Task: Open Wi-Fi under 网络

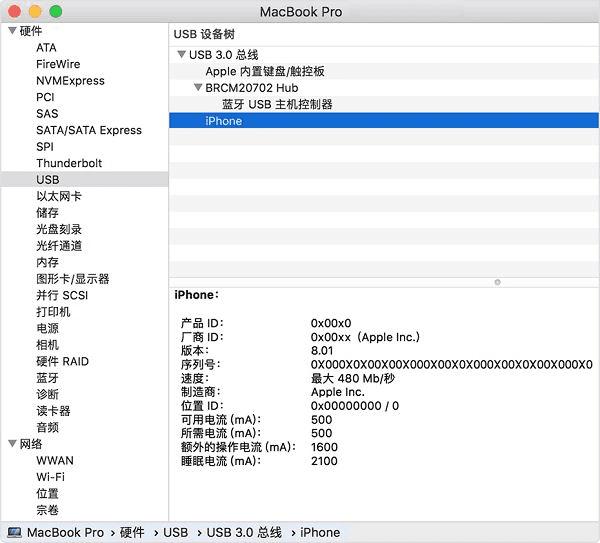Action: click(51, 477)
